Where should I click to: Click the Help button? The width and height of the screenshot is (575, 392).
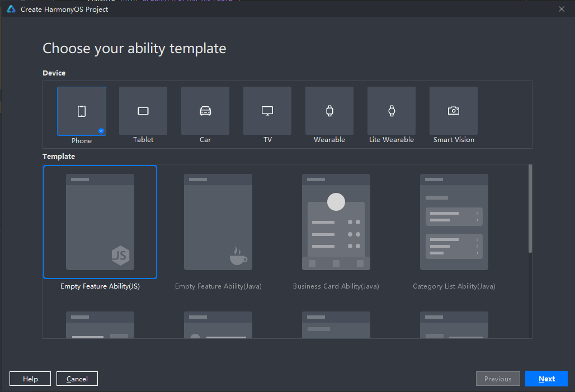pyautogui.click(x=30, y=379)
